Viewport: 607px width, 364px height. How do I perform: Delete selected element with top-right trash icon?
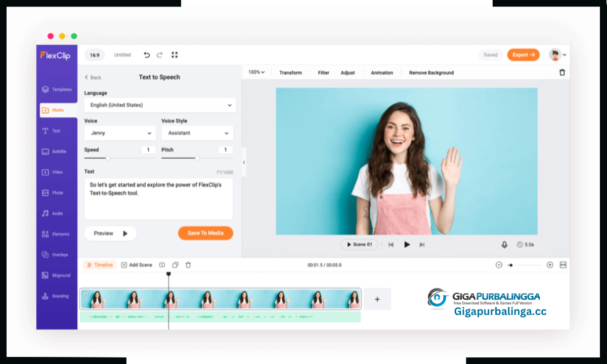click(562, 72)
